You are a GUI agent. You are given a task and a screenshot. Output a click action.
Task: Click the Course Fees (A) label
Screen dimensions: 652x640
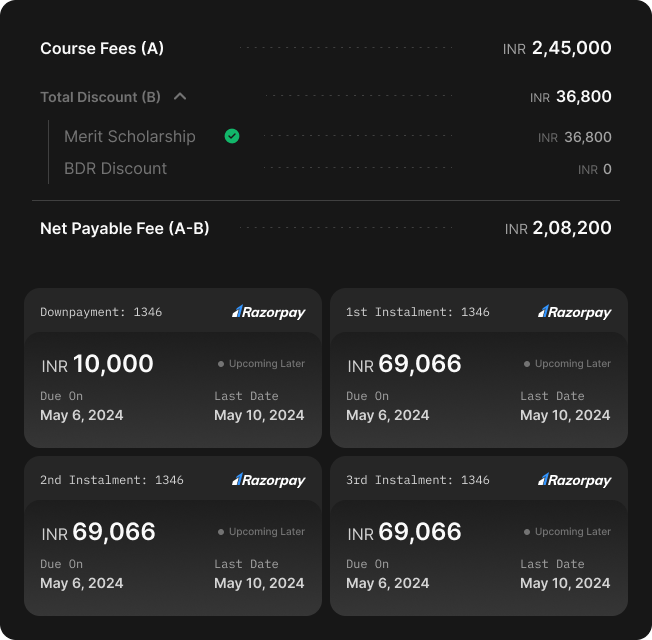[x=102, y=48]
